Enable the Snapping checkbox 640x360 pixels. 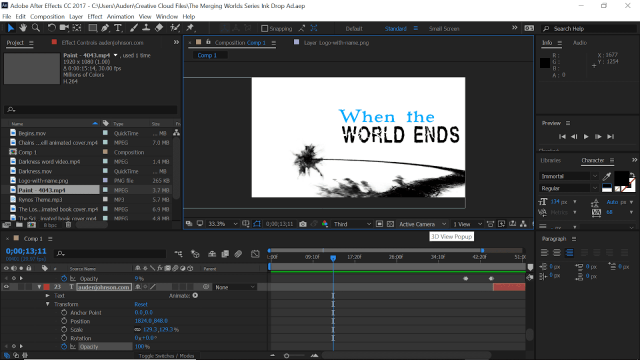264,29
